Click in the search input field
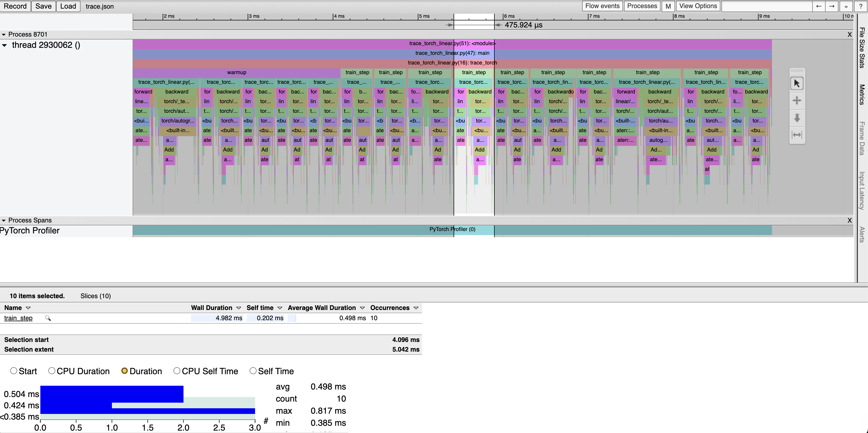868x433 pixels. pyautogui.click(x=766, y=6)
